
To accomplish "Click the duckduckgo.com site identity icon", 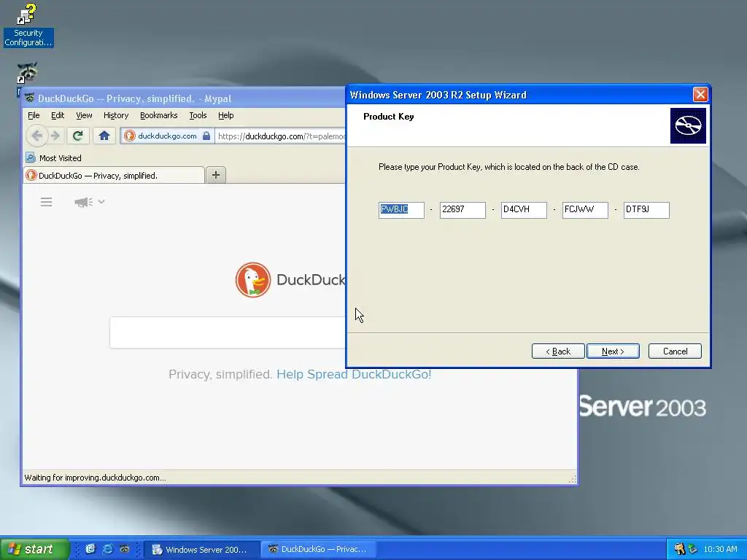I will (130, 136).
